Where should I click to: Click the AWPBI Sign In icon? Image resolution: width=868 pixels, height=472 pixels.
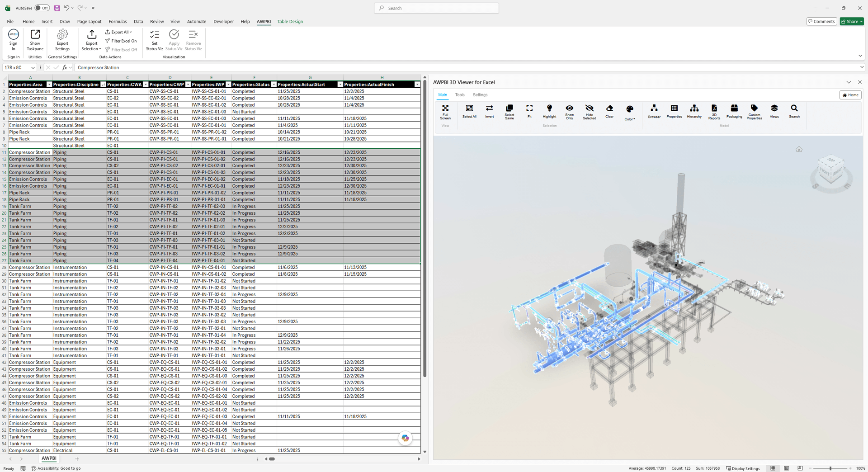tap(14, 40)
